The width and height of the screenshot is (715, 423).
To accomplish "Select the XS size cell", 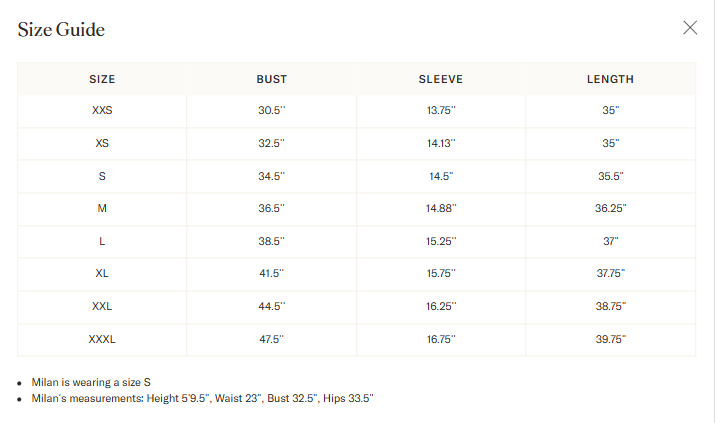I will [102, 143].
